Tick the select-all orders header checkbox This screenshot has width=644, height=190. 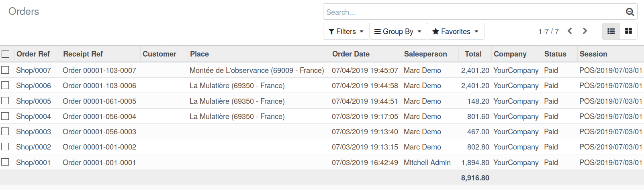click(x=6, y=54)
